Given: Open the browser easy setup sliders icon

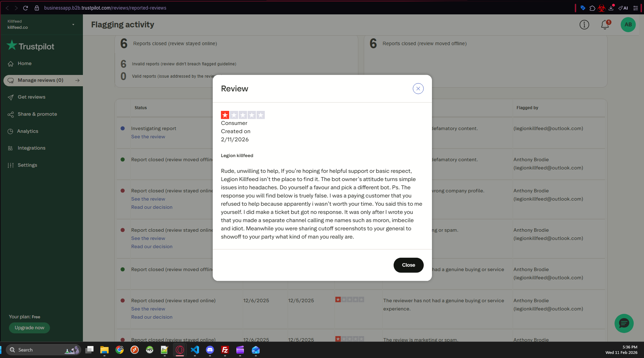Looking at the screenshot, I should (x=635, y=8).
